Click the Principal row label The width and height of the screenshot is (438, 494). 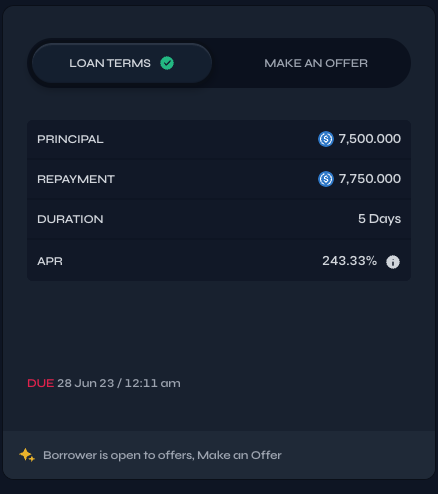[70, 139]
